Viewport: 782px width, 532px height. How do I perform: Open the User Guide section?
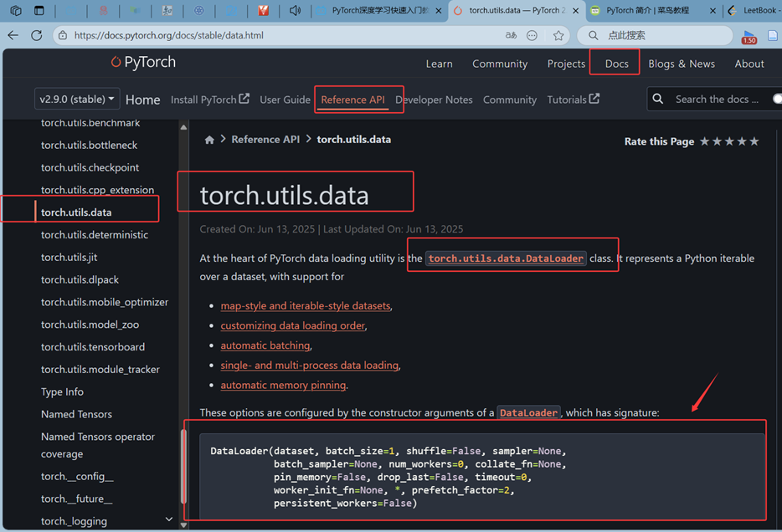[x=285, y=100]
